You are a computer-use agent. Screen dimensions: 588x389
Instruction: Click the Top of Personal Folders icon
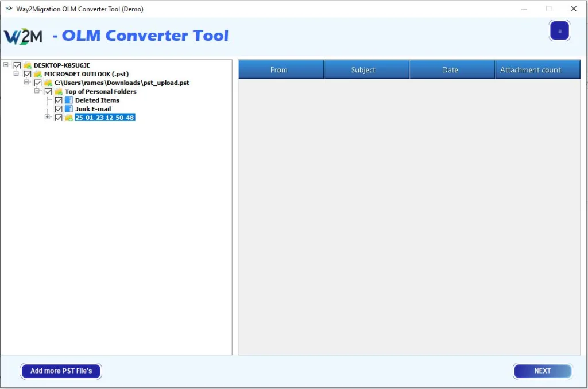pos(59,91)
